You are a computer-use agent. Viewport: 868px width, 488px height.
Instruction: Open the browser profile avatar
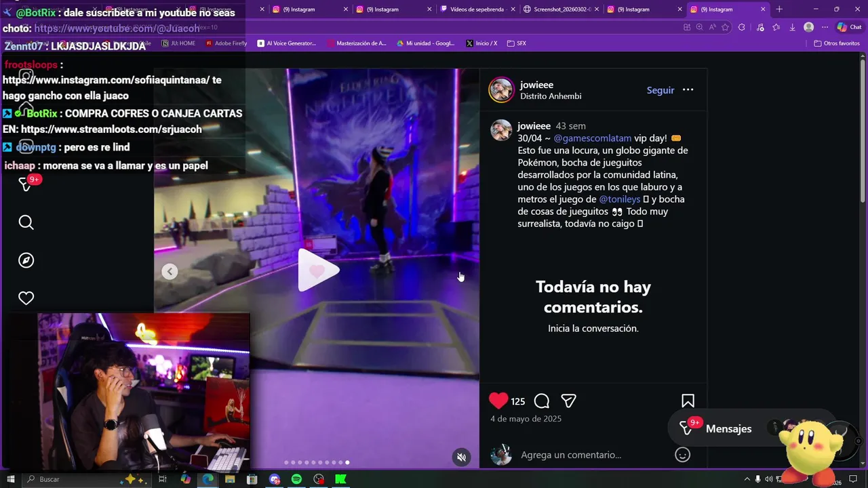click(x=808, y=27)
